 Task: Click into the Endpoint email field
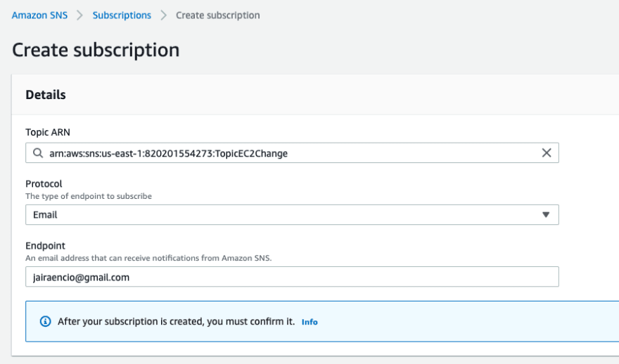(292, 276)
